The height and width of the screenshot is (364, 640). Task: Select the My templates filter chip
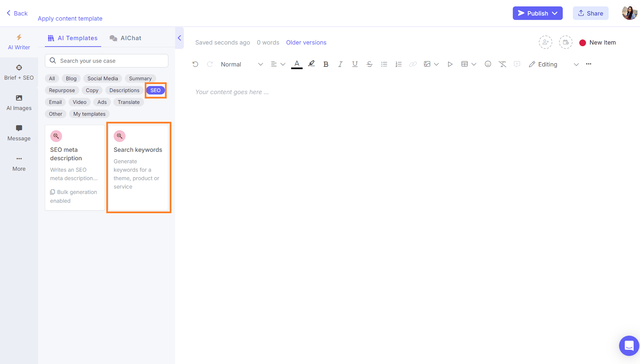pos(89,114)
